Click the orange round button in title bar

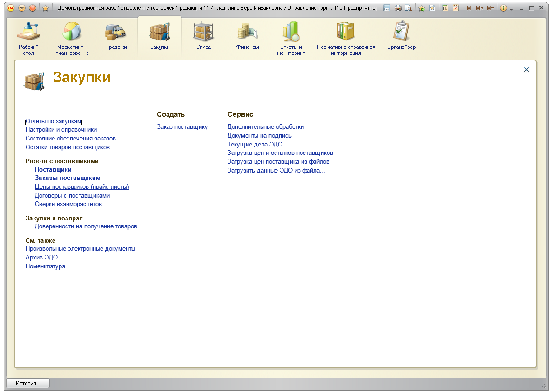pyautogui.click(x=33, y=8)
